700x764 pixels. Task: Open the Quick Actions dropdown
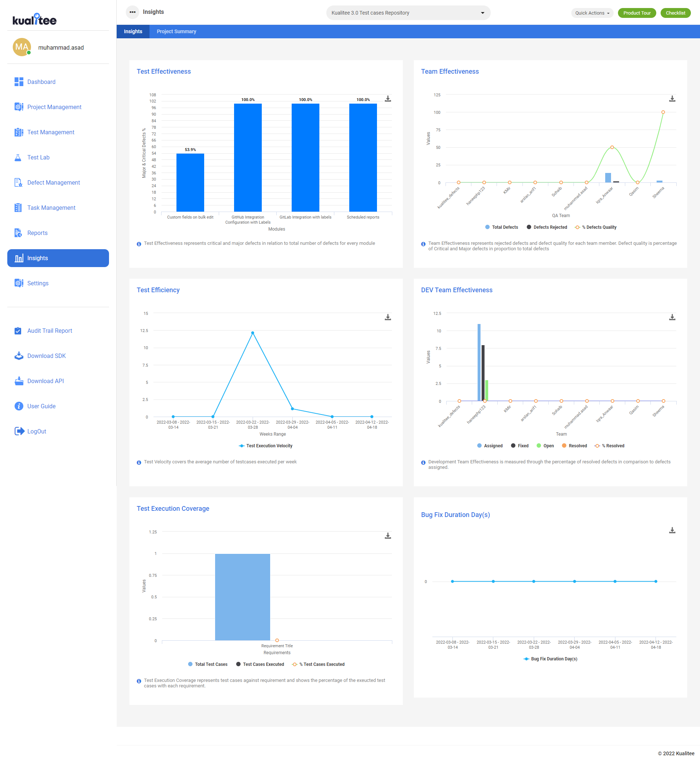592,13
